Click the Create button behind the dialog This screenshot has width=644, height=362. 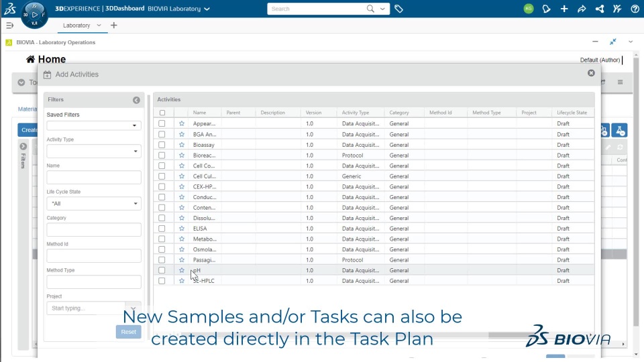tap(28, 130)
